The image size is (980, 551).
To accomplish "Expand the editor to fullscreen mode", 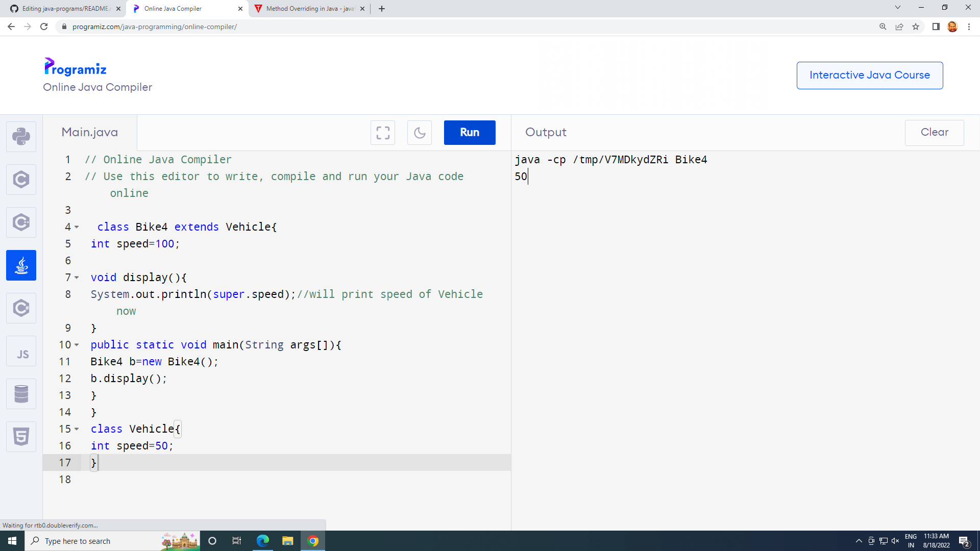I will (382, 132).
